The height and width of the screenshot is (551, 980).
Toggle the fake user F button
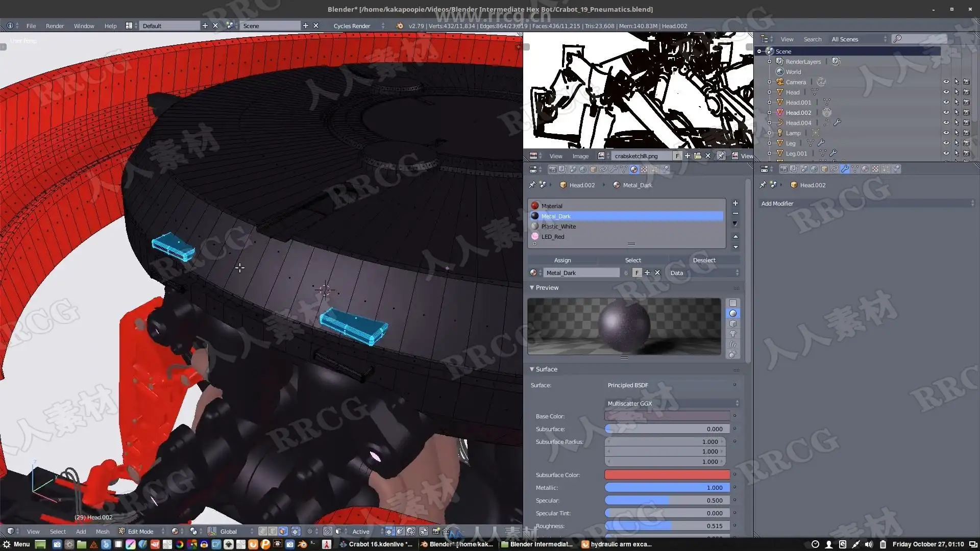[x=636, y=273]
